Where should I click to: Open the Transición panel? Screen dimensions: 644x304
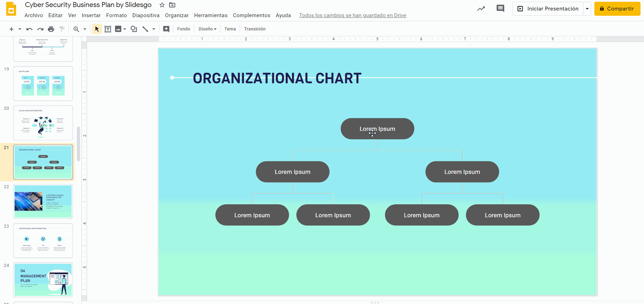pos(255,29)
